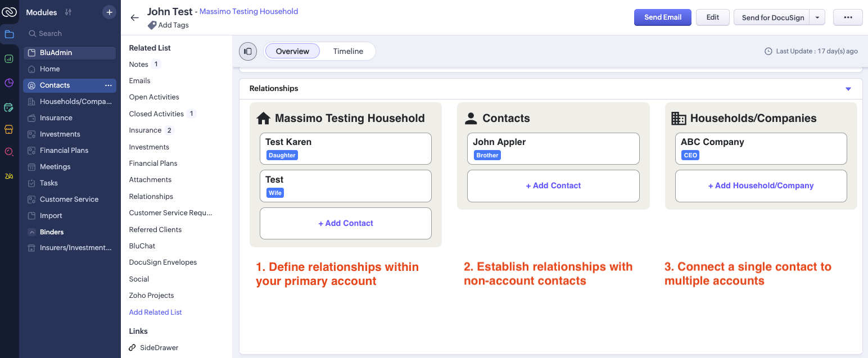The width and height of the screenshot is (868, 358).
Task: Open the more options ellipsis button
Action: pyautogui.click(x=848, y=17)
